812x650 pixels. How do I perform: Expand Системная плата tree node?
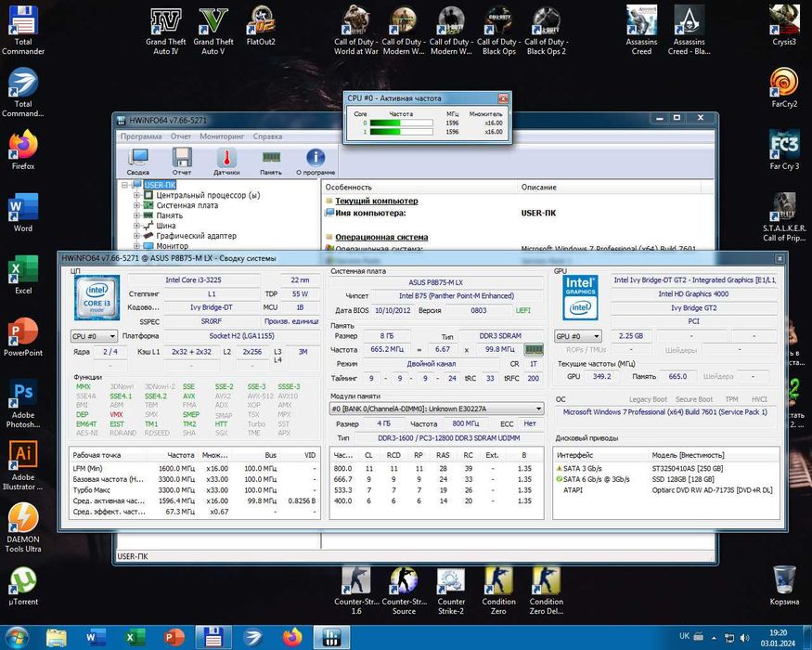click(136, 205)
